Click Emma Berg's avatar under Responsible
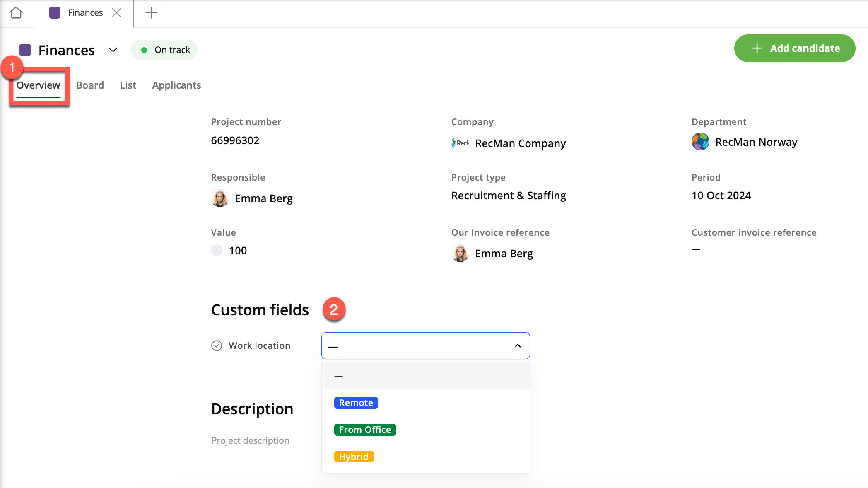 click(220, 198)
